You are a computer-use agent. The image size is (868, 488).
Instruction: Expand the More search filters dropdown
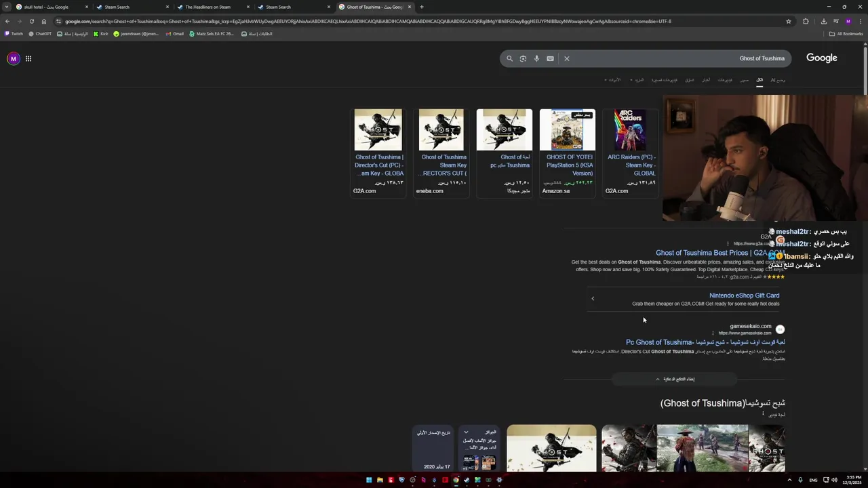(x=638, y=80)
